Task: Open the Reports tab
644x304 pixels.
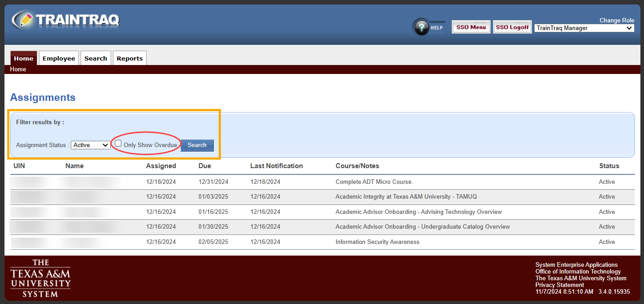Action: click(130, 58)
